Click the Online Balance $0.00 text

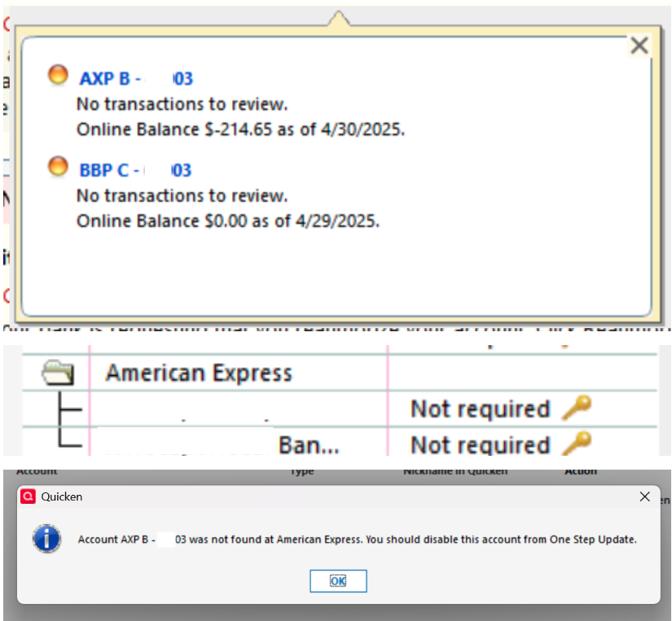228,221
